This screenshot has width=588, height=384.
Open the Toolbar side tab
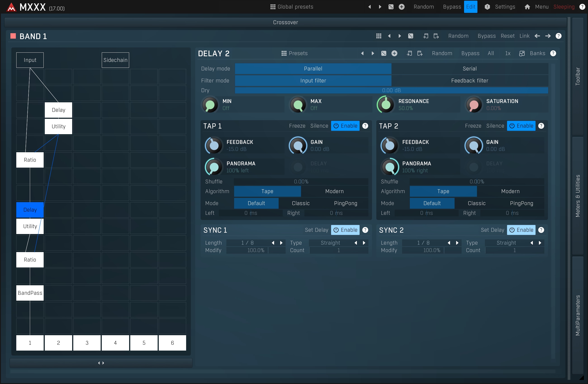tap(578, 77)
